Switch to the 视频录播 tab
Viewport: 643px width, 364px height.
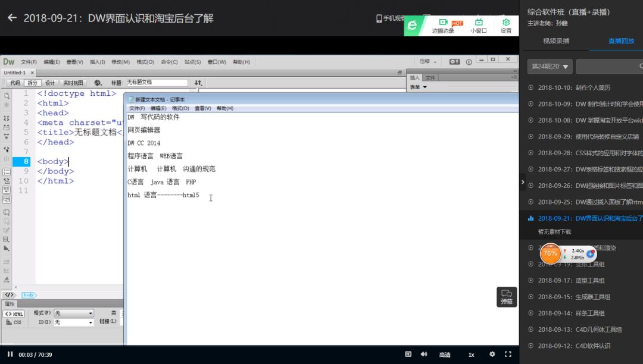556,41
